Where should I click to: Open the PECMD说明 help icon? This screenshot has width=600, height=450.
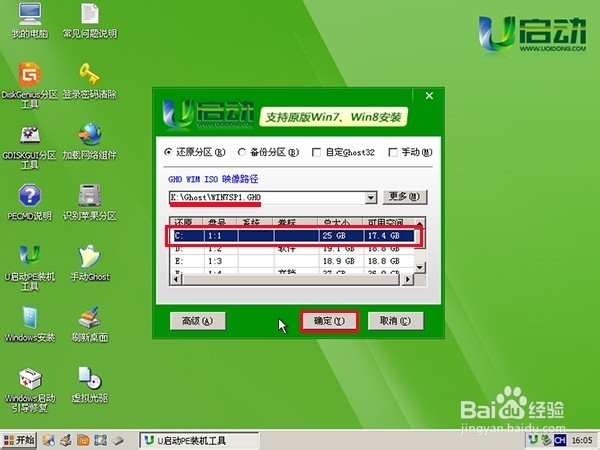(29, 202)
